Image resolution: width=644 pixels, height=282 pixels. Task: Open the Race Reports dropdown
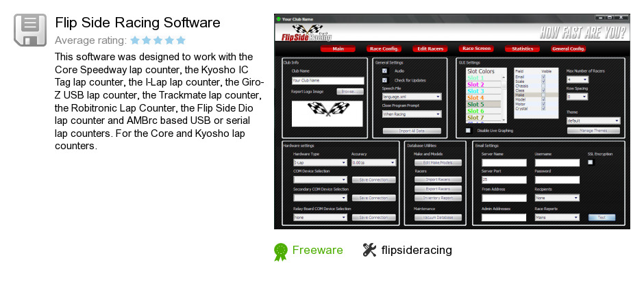click(557, 218)
